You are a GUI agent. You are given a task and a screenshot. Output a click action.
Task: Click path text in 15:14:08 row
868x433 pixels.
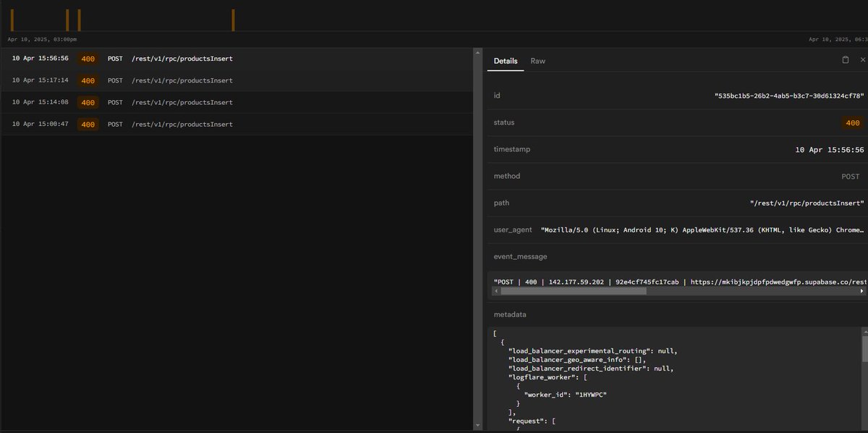(x=182, y=102)
